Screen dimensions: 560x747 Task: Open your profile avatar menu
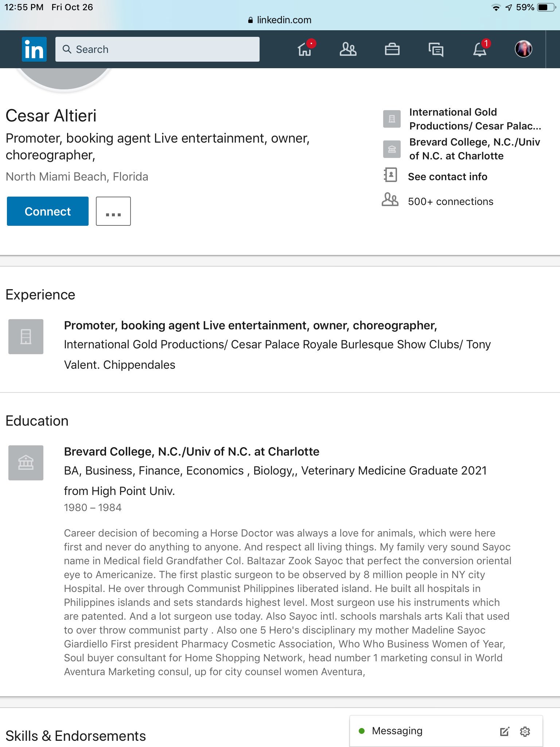(523, 49)
